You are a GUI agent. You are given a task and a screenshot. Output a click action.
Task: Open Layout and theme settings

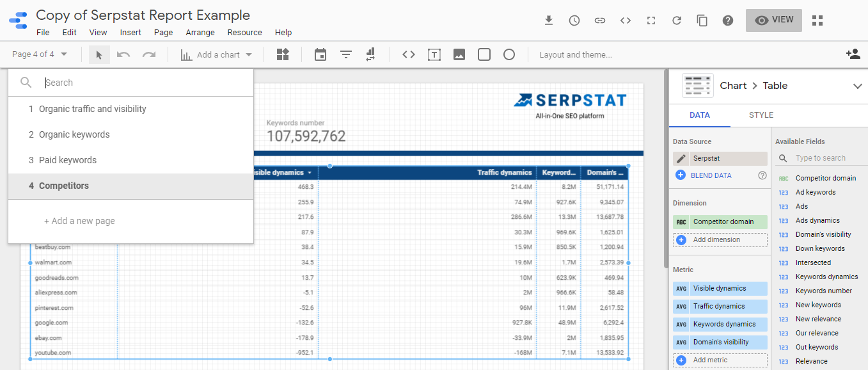(576, 54)
